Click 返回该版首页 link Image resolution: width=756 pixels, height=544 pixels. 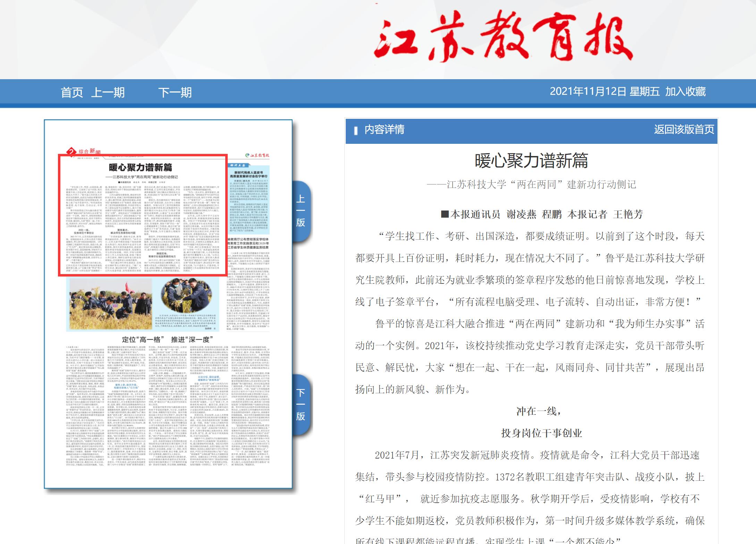coord(683,129)
